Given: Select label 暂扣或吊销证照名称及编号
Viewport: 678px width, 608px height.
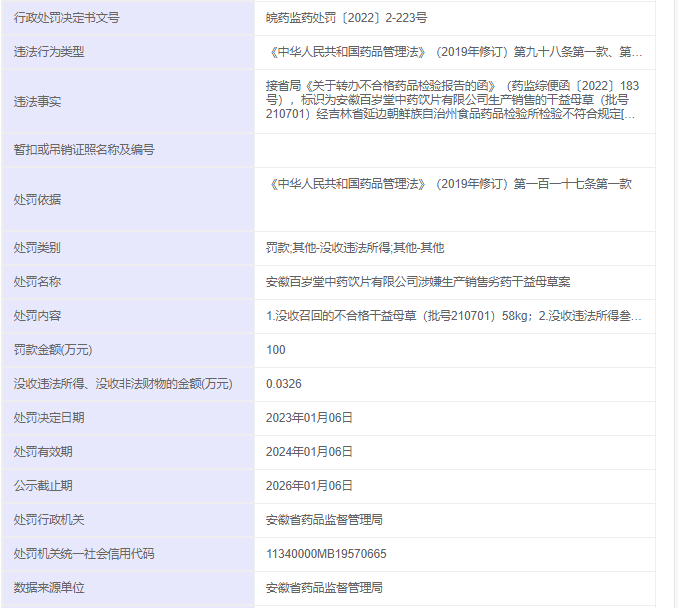Looking at the screenshot, I should pos(84,150).
